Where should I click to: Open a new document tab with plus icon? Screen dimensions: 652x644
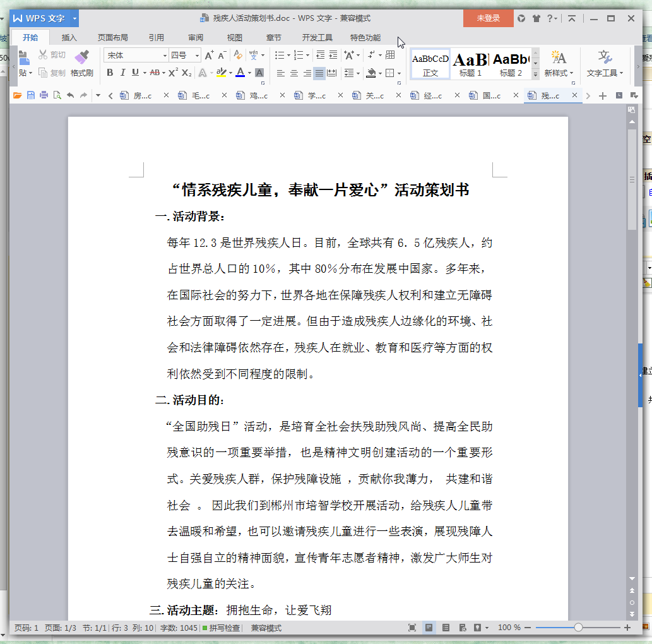603,96
